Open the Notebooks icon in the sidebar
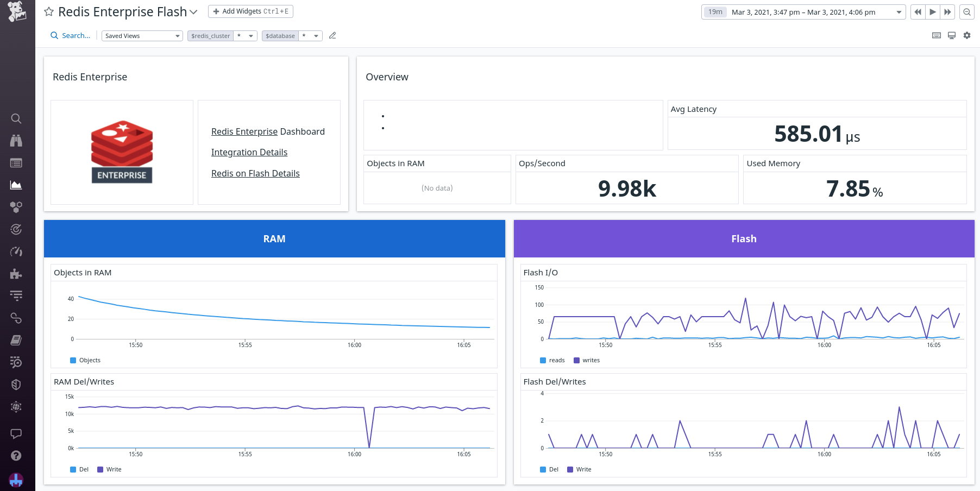980x491 pixels. 16,340
